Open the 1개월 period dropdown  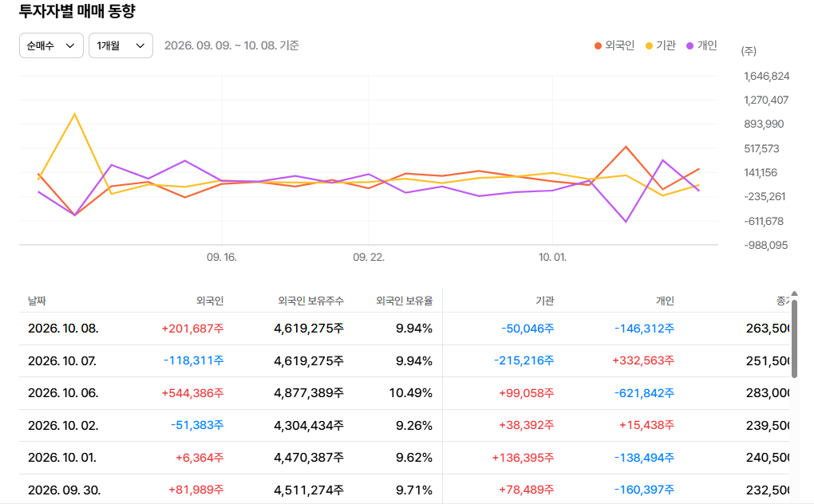121,45
